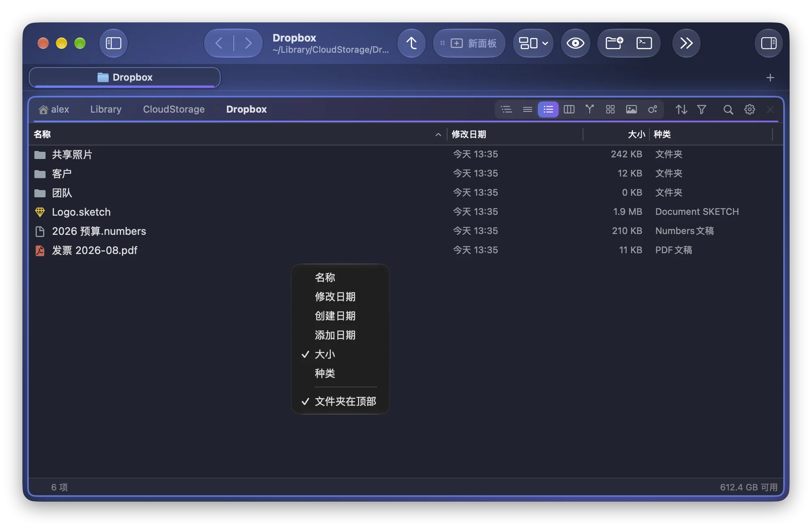
Task: Go forward to next folder
Action: [x=248, y=43]
